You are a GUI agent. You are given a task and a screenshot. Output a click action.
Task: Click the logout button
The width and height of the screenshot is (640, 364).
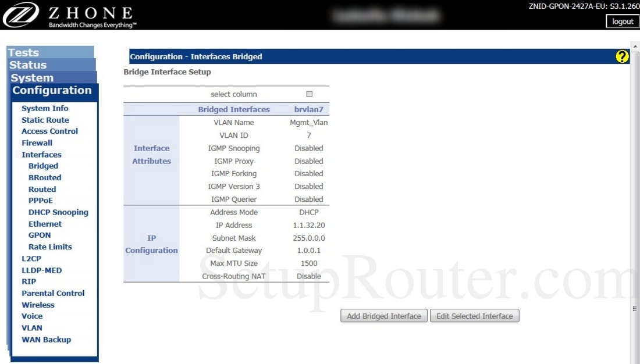(622, 22)
